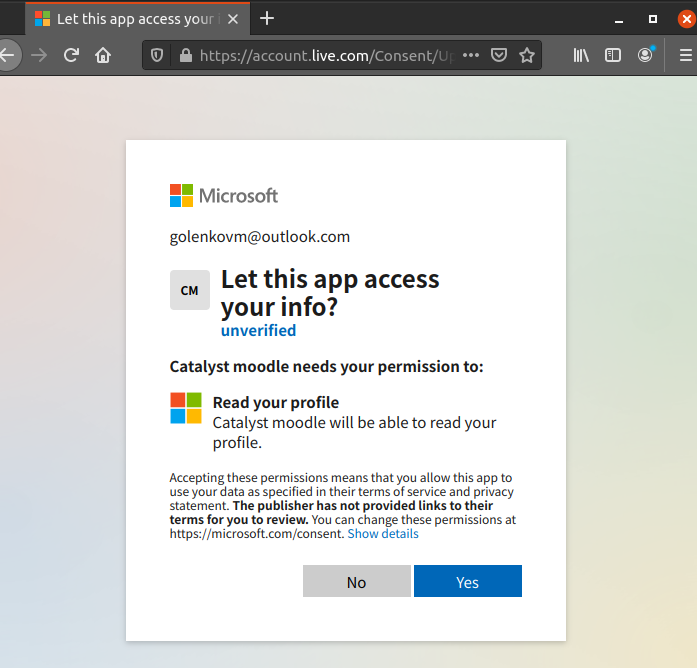Open the page actions three-dots menu
Image resolution: width=697 pixels, height=668 pixels.
[x=471, y=55]
